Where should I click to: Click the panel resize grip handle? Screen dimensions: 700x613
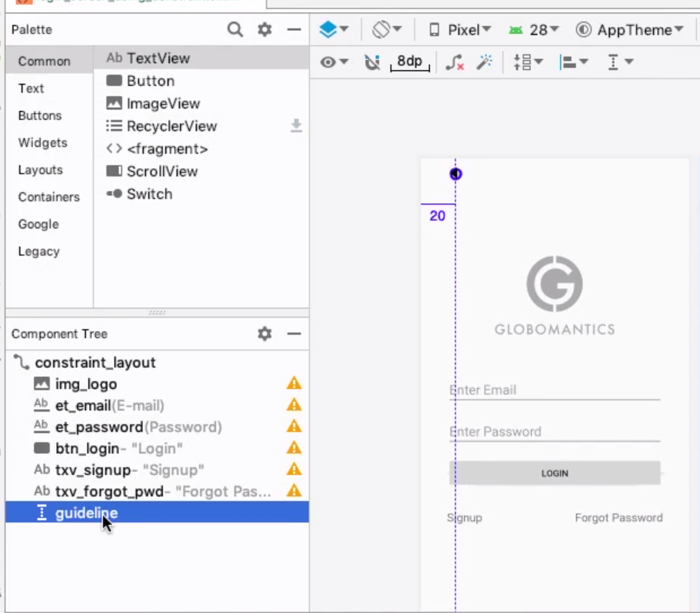coord(157,313)
